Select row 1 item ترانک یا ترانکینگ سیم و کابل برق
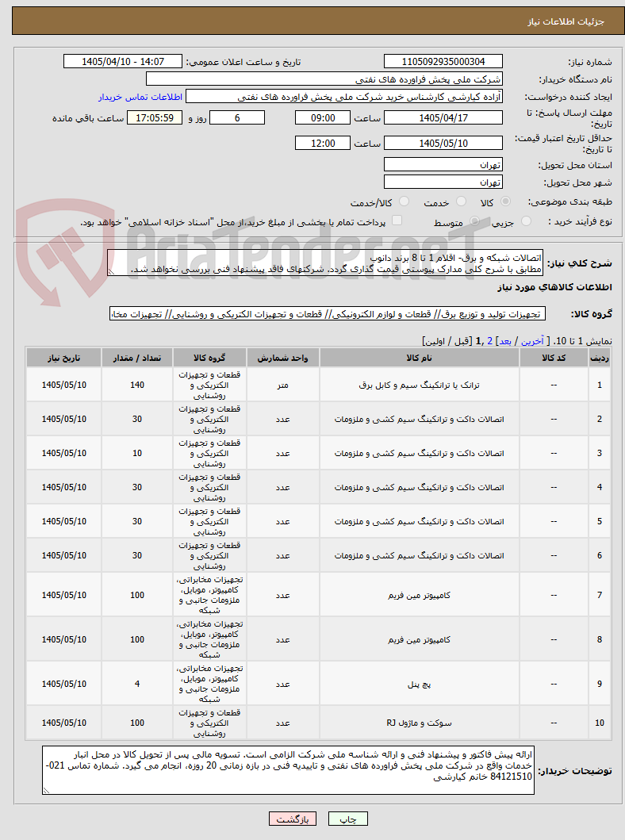625x840 pixels. 420,385
